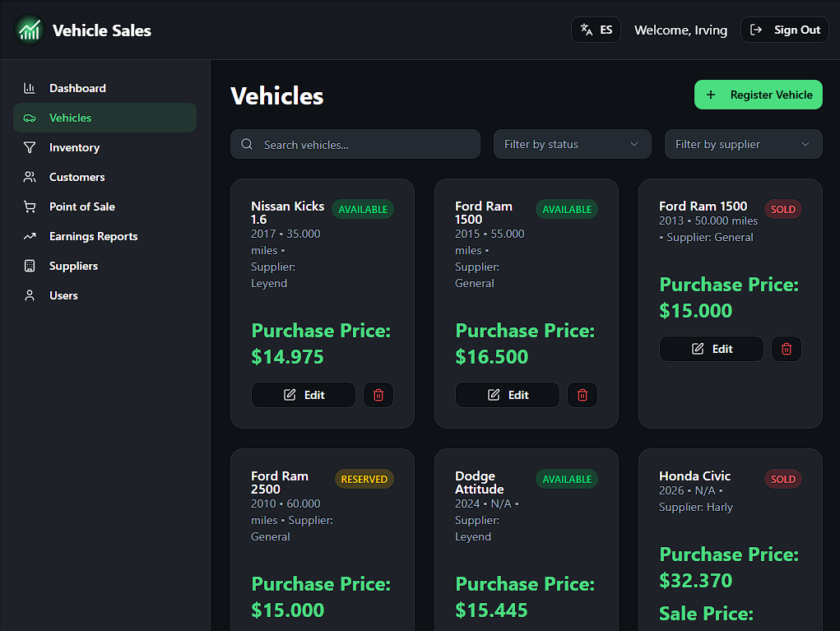Click the $14.975 purchase price
Viewport: 840px width, 631px height.
pos(288,357)
